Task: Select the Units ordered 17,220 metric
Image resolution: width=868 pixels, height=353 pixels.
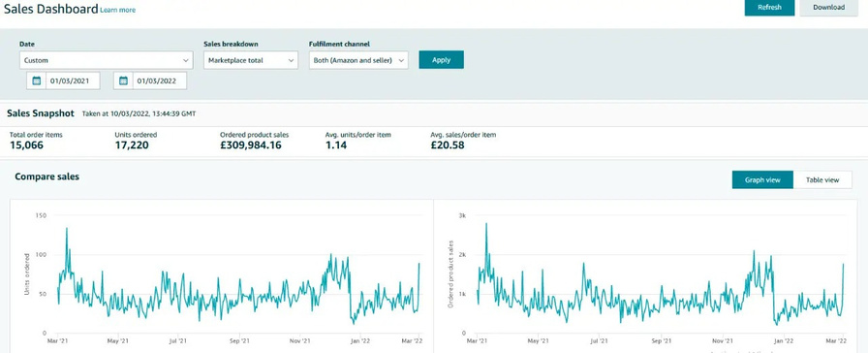Action: (136, 142)
